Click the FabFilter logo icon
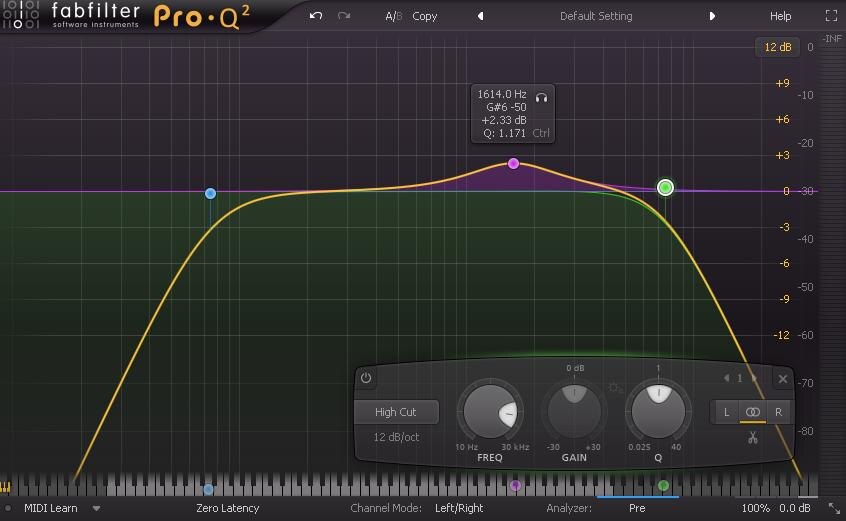The image size is (846, 521). tap(20, 15)
